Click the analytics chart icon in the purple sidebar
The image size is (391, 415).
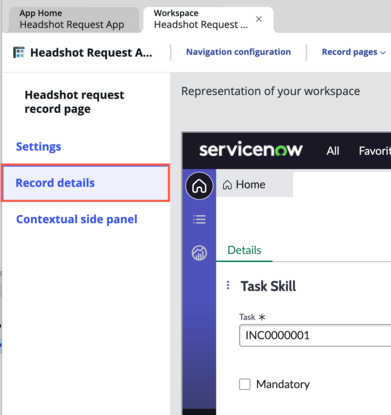[x=199, y=253]
